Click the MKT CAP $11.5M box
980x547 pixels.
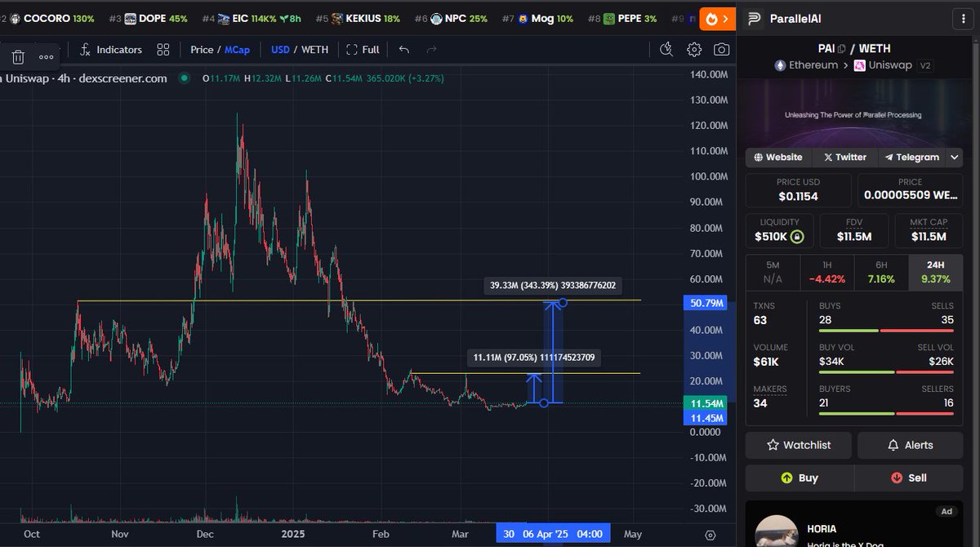pos(928,230)
